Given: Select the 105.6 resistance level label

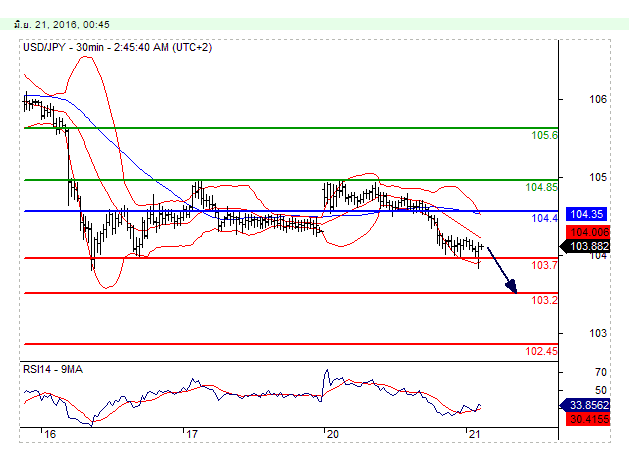Looking at the screenshot, I should pos(544,135).
